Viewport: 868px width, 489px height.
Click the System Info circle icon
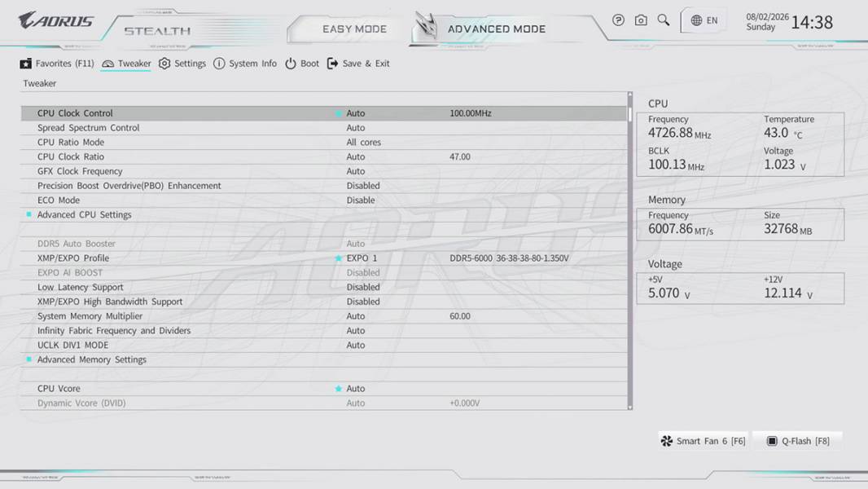click(x=219, y=64)
